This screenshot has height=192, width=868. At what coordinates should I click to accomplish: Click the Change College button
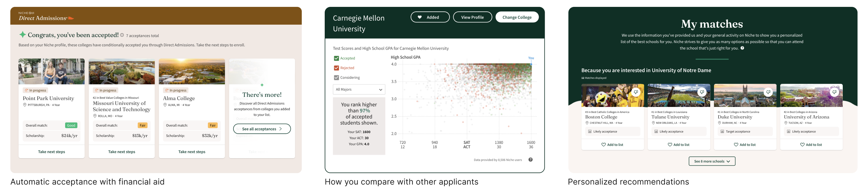pyautogui.click(x=517, y=17)
